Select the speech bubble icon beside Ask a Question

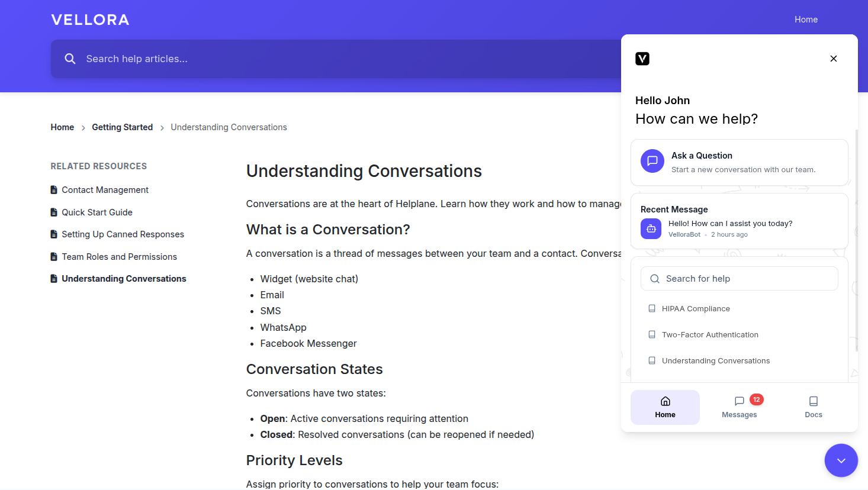tap(652, 161)
